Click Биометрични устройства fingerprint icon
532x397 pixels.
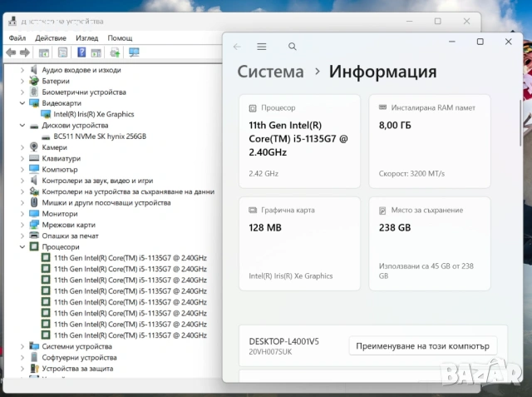(34, 92)
